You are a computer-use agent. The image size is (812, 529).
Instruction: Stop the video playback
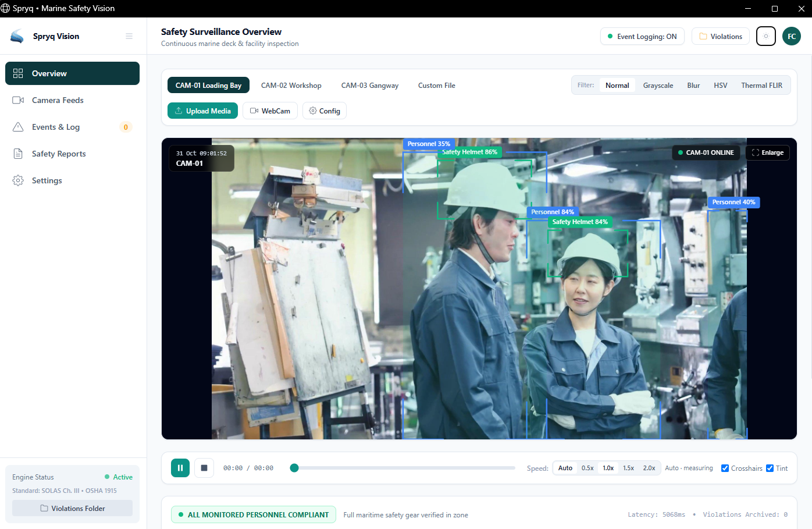[204, 468]
